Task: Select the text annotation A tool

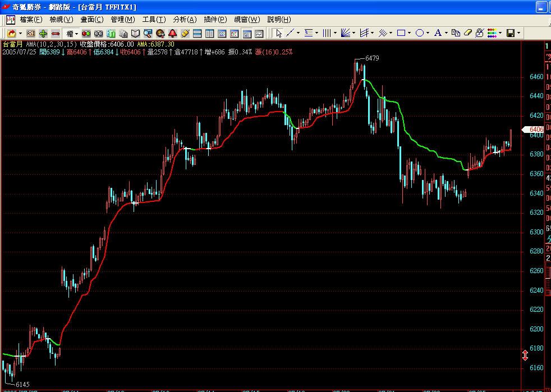Action: click(438, 33)
